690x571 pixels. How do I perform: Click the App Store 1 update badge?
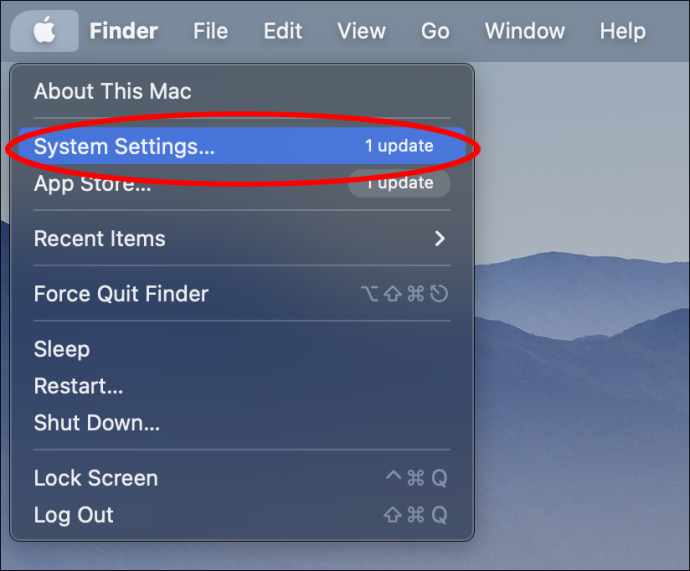399,183
